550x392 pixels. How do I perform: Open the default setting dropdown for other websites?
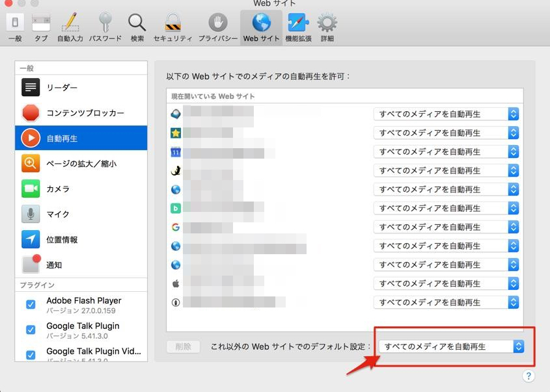452,346
